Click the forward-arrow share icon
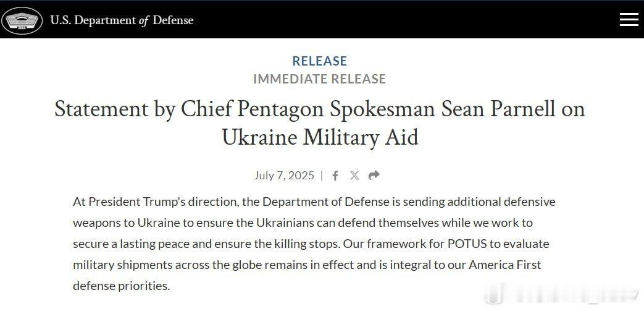The height and width of the screenshot is (311, 644). pos(374,175)
